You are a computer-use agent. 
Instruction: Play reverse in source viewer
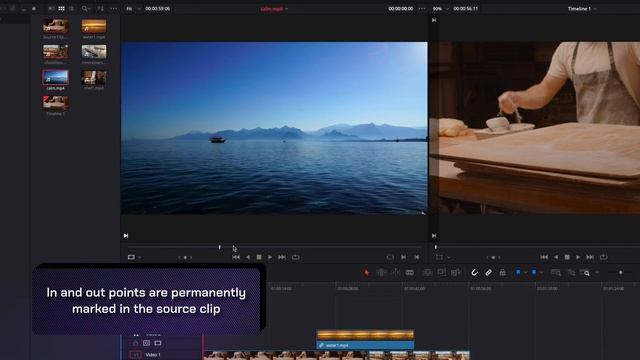[248, 257]
